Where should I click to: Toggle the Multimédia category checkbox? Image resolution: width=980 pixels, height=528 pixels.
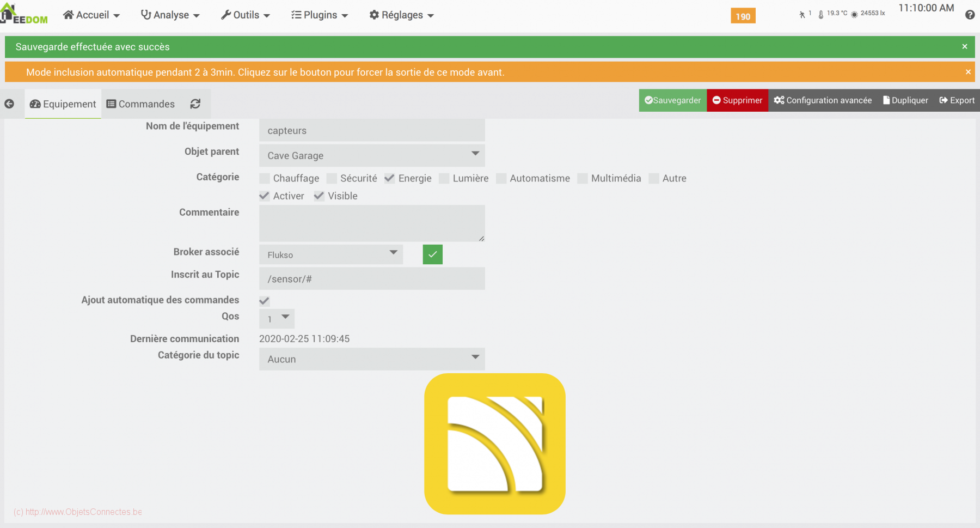pyautogui.click(x=583, y=178)
